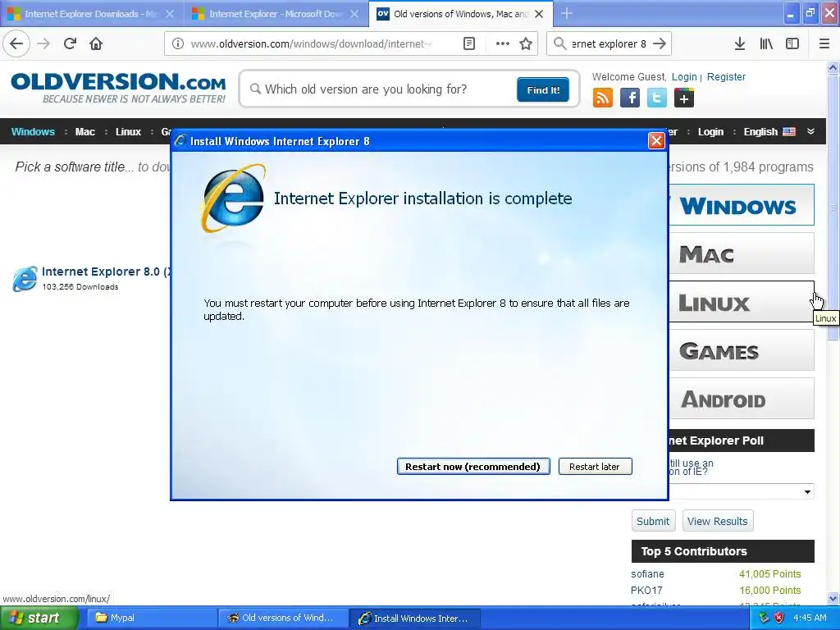This screenshot has height=630, width=840.
Task: Toggle the sidebar icon in toolbar
Action: (792, 43)
